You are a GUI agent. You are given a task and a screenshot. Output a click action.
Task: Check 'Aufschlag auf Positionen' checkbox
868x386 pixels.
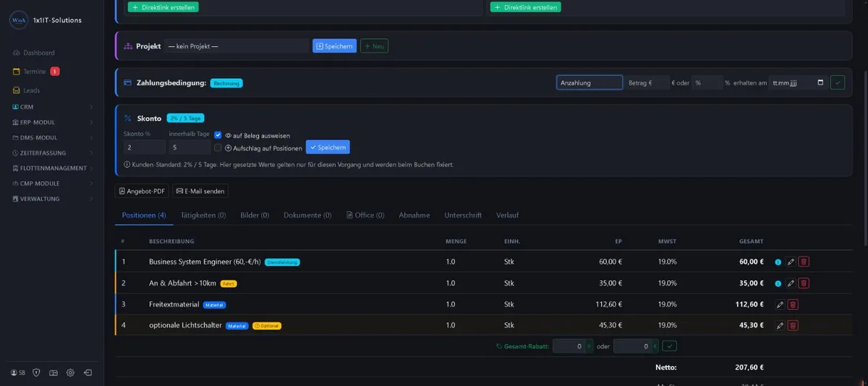(218, 148)
